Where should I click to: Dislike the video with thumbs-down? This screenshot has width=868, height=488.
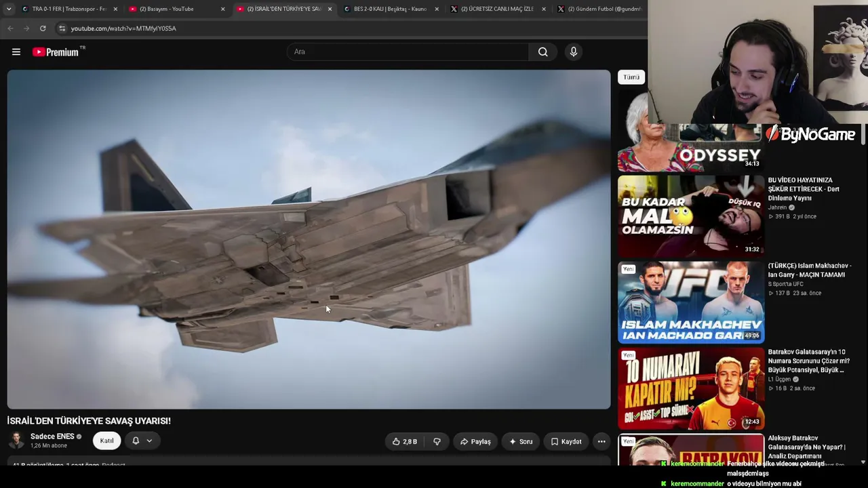(437, 441)
